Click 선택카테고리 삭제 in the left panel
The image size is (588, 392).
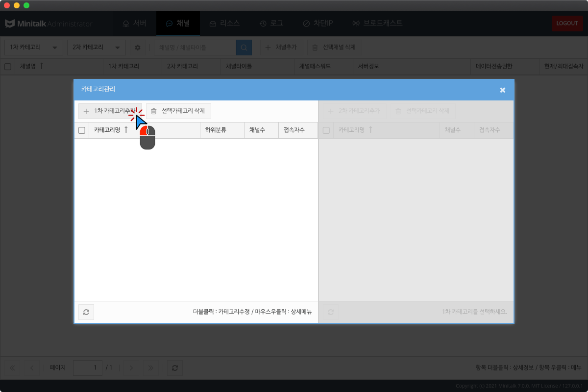tap(178, 111)
